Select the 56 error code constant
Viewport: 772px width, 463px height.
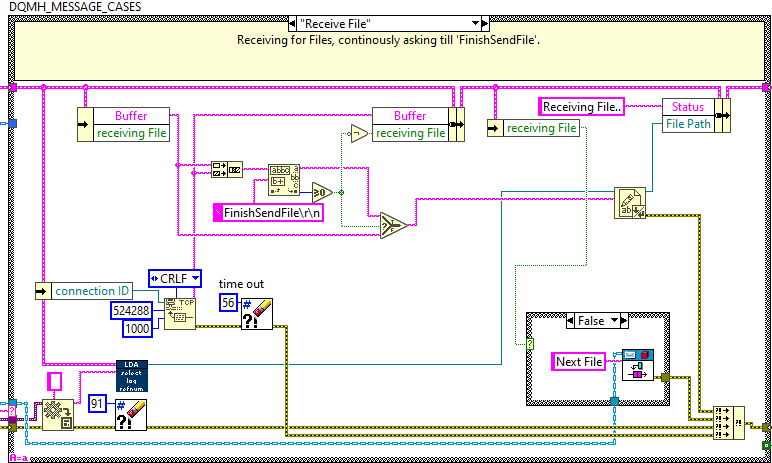[228, 302]
